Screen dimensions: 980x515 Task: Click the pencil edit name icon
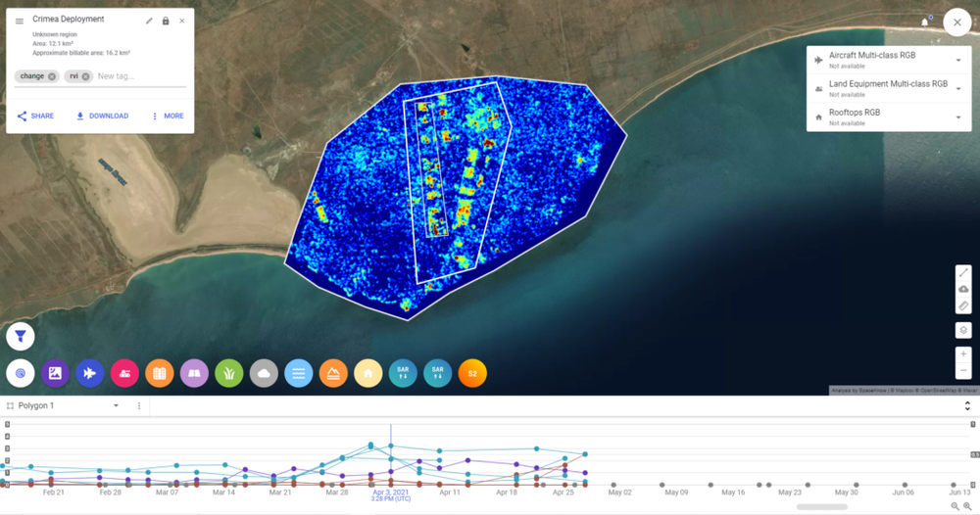(x=149, y=21)
